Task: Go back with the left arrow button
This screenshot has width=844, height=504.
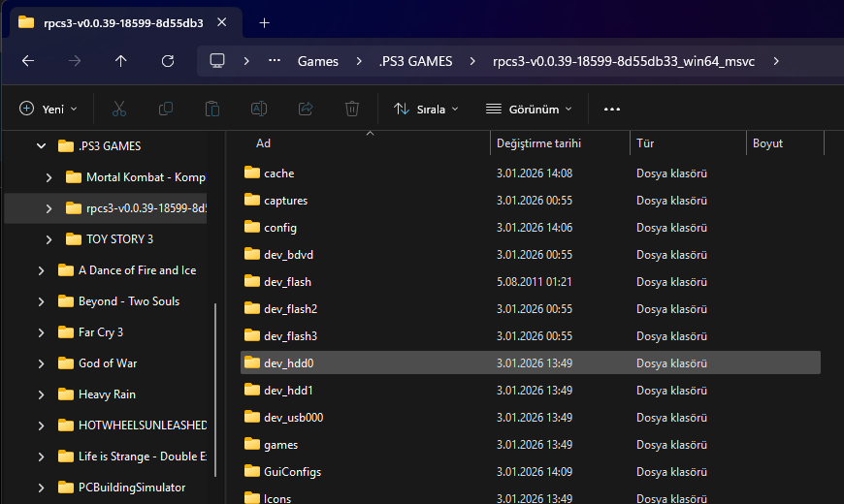Action: 28,61
